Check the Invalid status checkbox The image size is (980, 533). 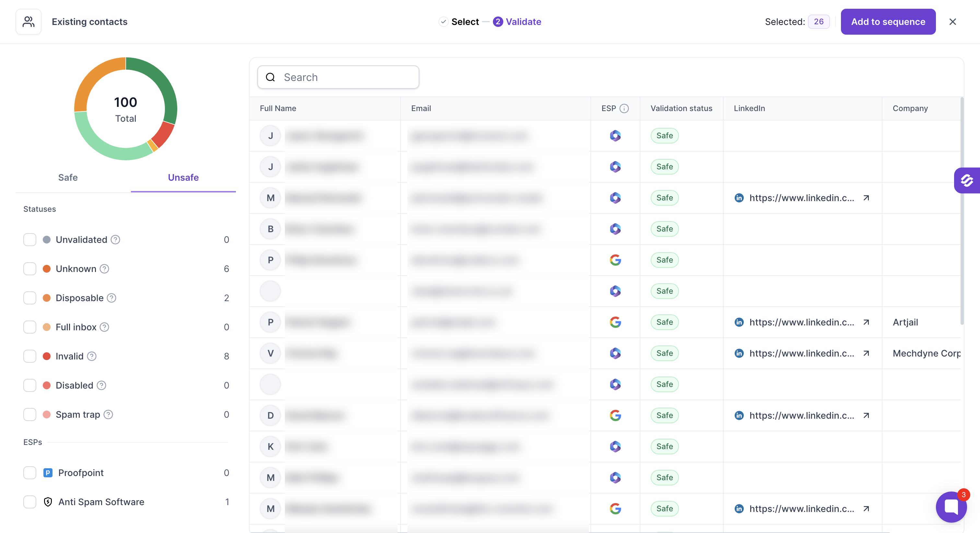tap(30, 356)
